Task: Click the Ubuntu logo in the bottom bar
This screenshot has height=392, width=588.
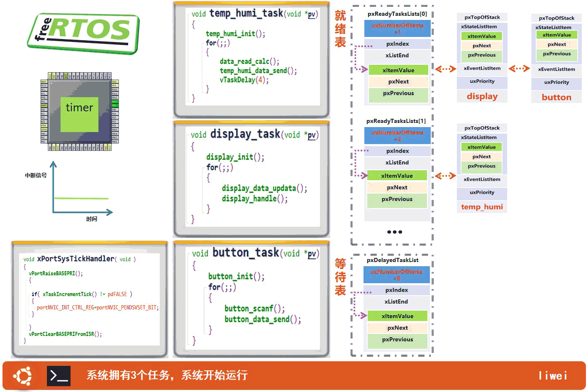Action: click(x=22, y=376)
